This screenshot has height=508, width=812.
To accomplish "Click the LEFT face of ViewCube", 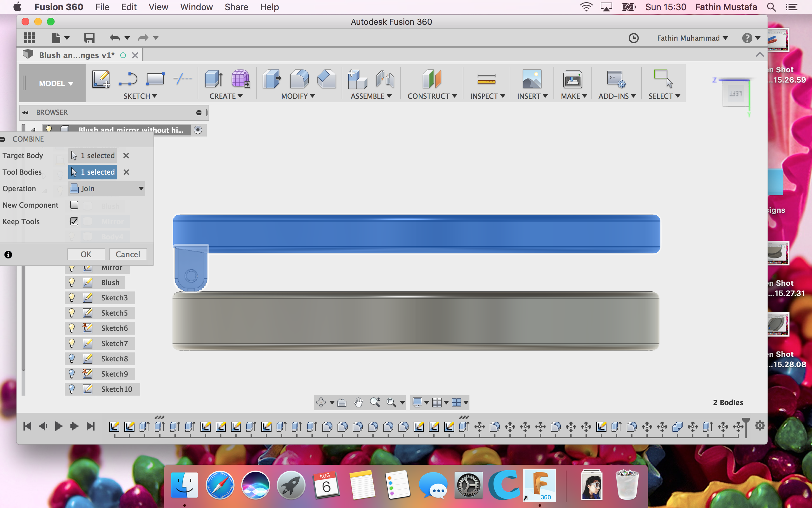I will tap(736, 93).
